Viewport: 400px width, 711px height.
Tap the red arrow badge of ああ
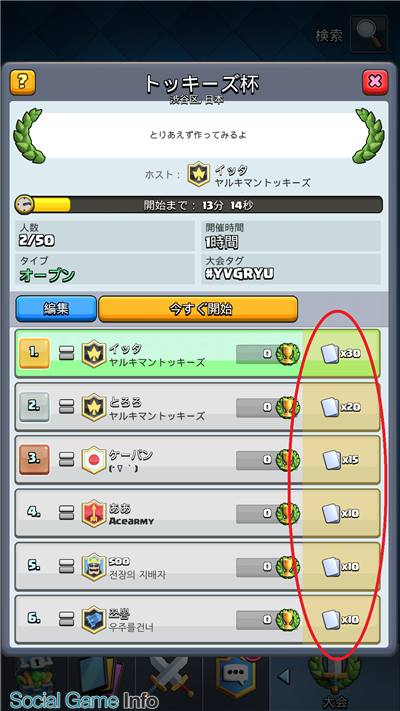(x=94, y=513)
